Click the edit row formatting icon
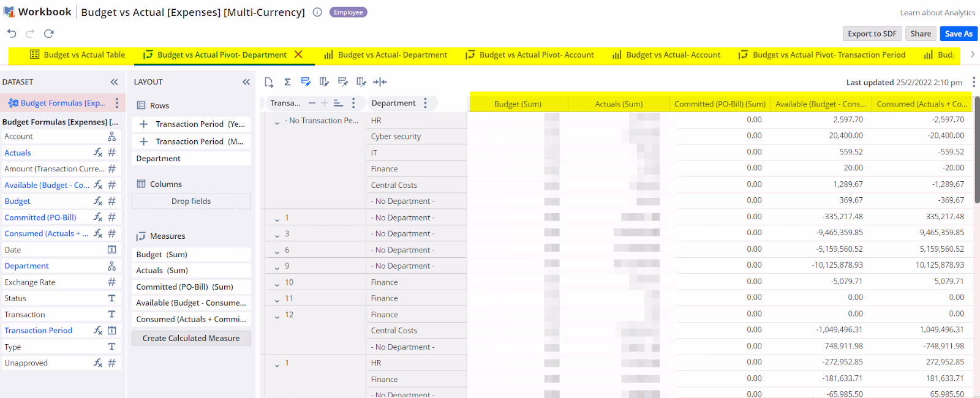Screen dimensions: 980x398 (306, 81)
